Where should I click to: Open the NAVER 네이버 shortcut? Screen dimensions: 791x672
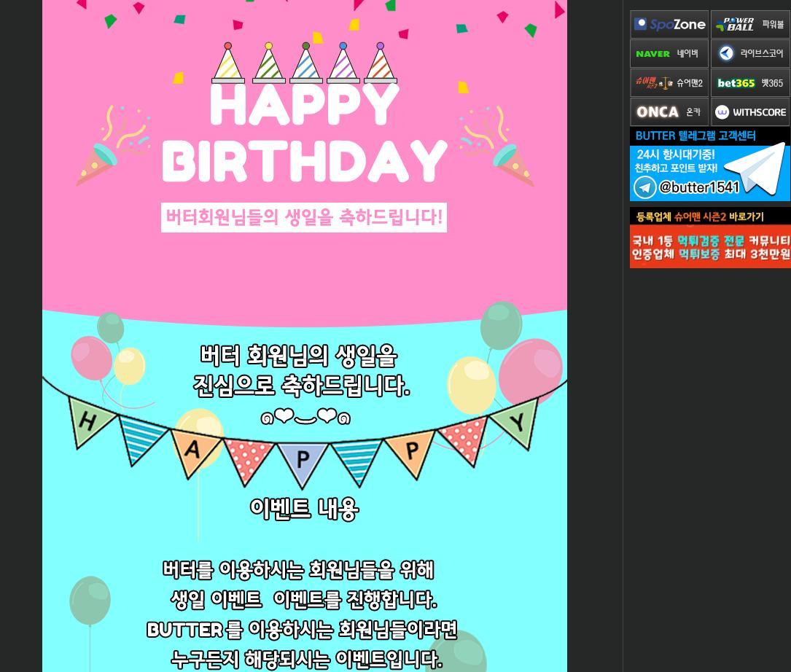(x=669, y=54)
